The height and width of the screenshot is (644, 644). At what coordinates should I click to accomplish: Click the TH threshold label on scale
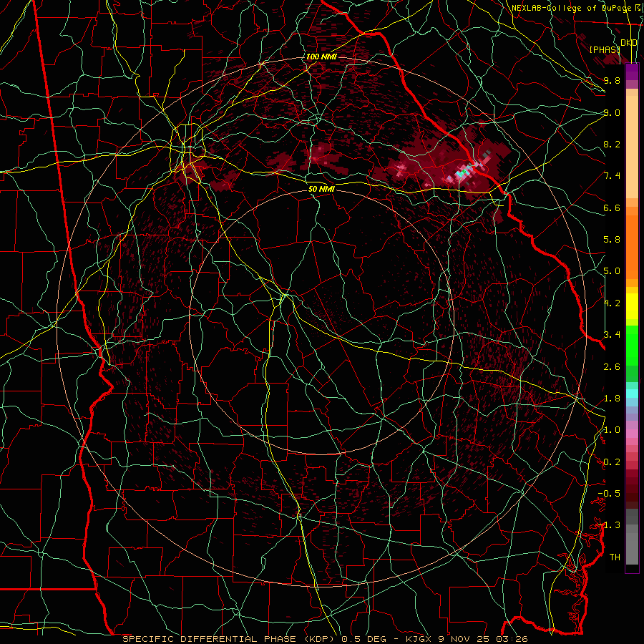(x=615, y=557)
